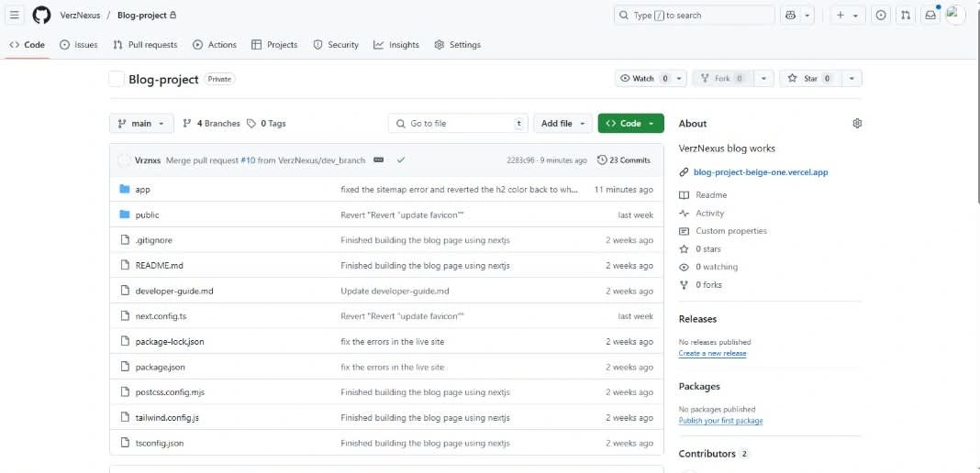Image resolution: width=980 pixels, height=473 pixels.
Task: Open the next.config.ts file
Action: 161,316
